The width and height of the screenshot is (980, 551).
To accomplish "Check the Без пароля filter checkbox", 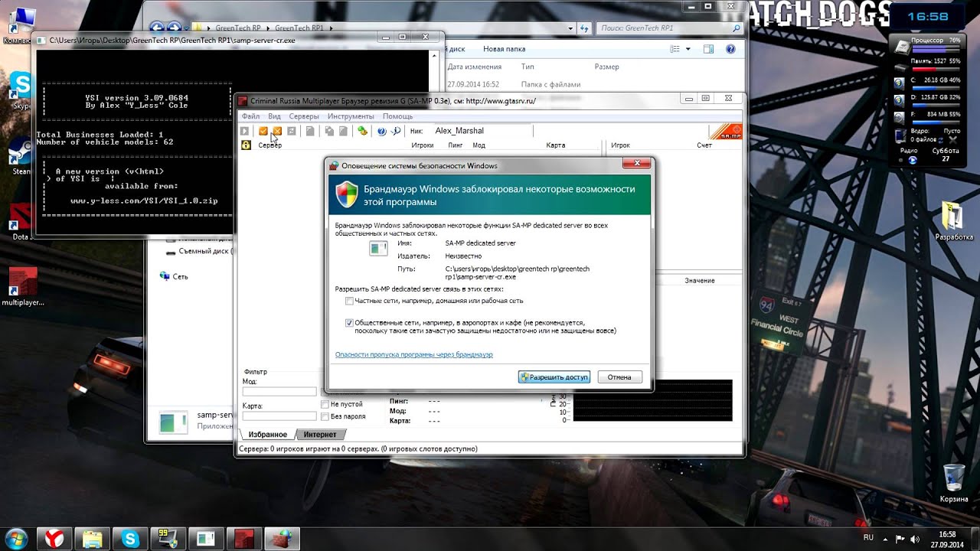I will pyautogui.click(x=325, y=416).
